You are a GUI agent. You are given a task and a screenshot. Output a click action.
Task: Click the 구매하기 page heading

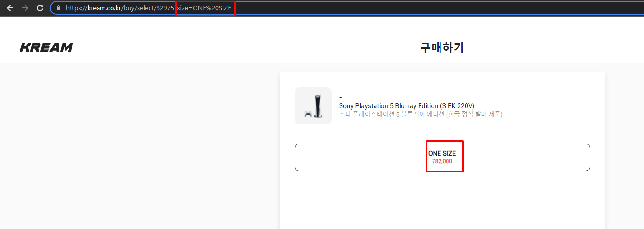442,47
